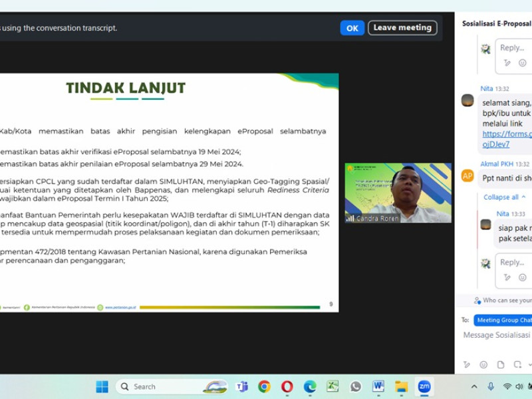
Task: Open Microsoft Teams from the taskbar
Action: [242, 386]
